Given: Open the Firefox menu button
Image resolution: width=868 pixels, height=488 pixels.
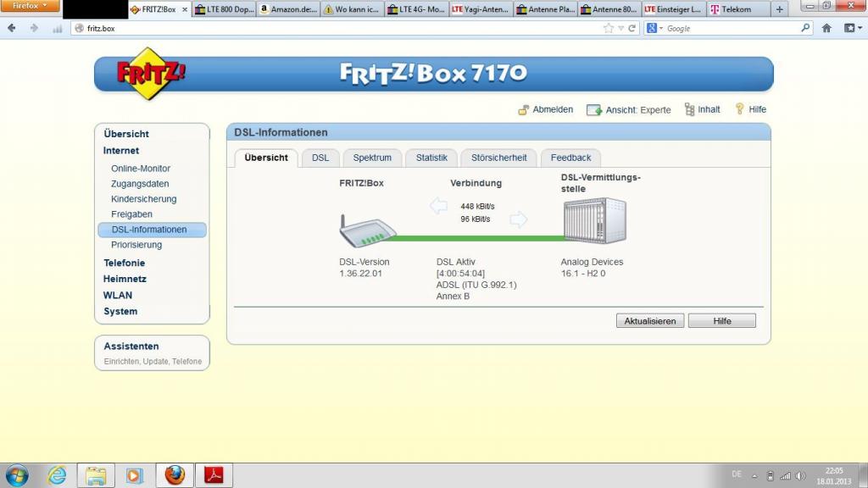Looking at the screenshot, I should click(30, 6).
